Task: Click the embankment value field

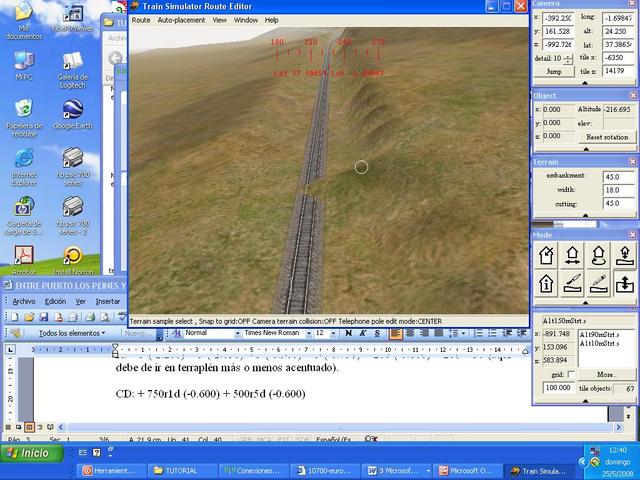Action: (x=617, y=177)
